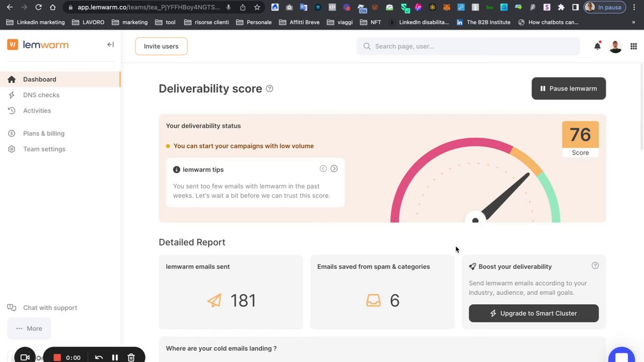Open the notifications bell
The image size is (644, 362).
597,46
